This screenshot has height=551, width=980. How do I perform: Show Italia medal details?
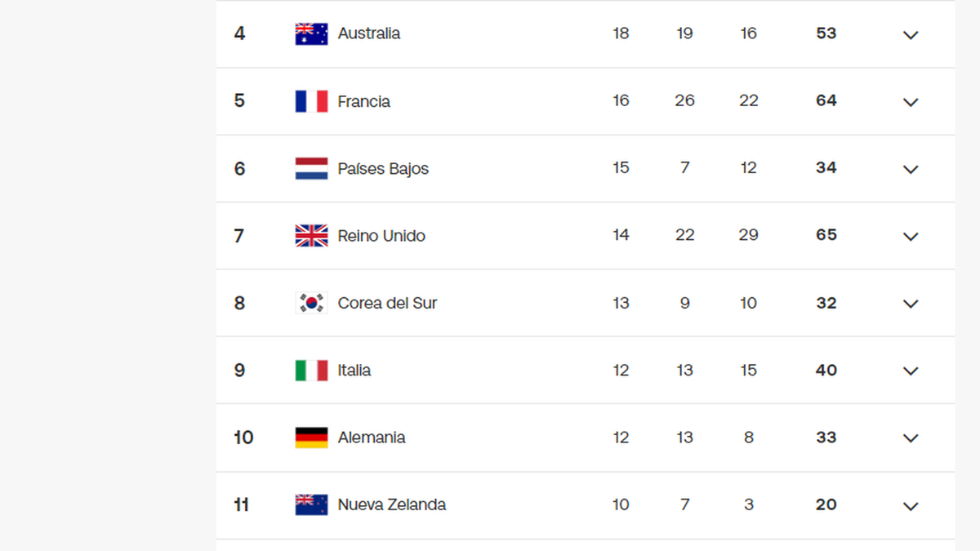pyautogui.click(x=911, y=371)
